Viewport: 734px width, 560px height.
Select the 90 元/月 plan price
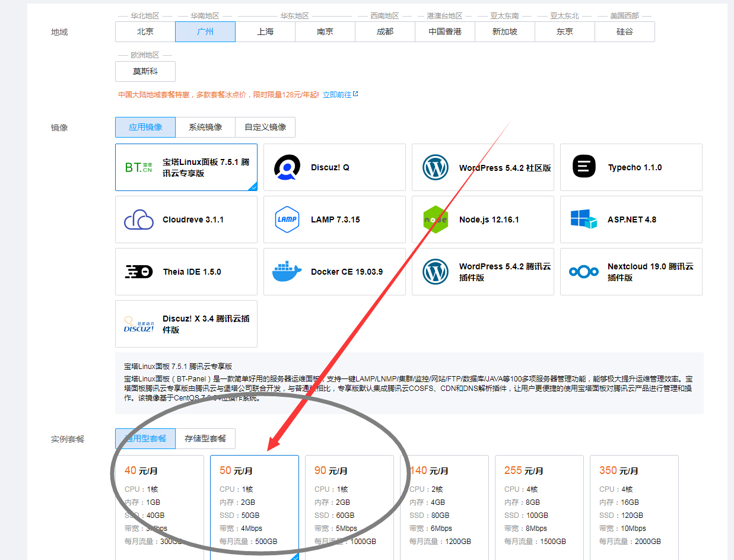point(331,471)
